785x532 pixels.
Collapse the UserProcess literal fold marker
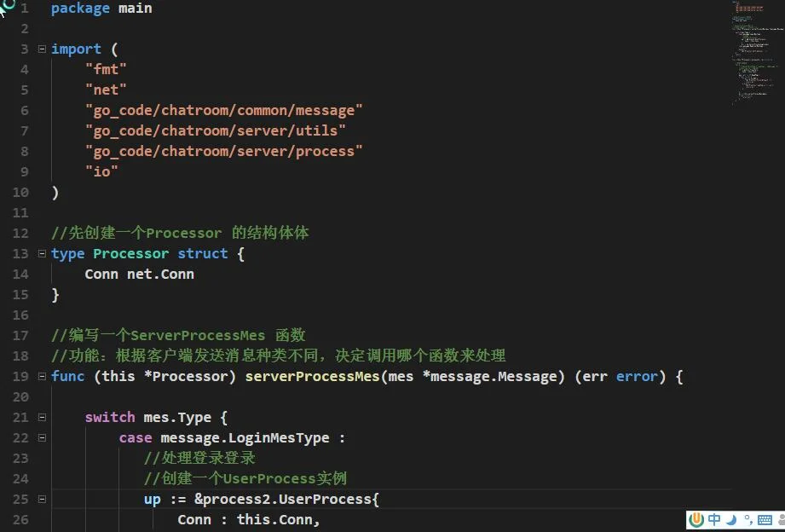[42, 499]
